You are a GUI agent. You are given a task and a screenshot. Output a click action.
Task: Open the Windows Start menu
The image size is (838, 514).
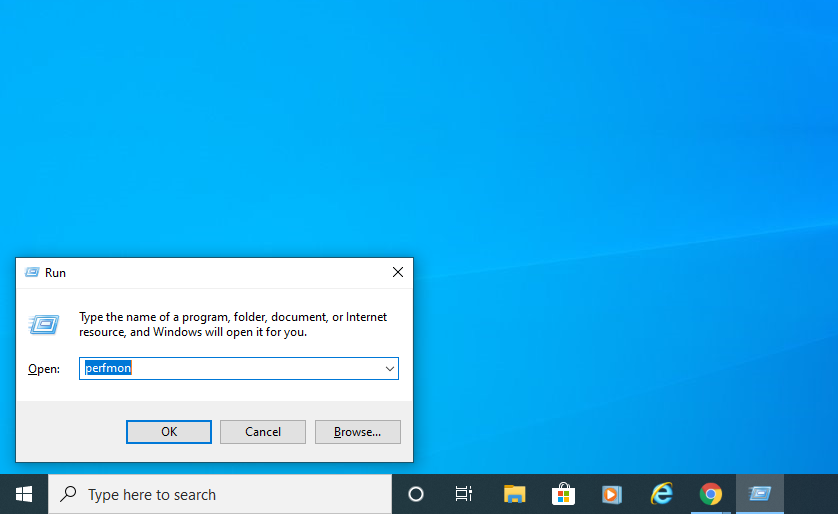(x=24, y=494)
